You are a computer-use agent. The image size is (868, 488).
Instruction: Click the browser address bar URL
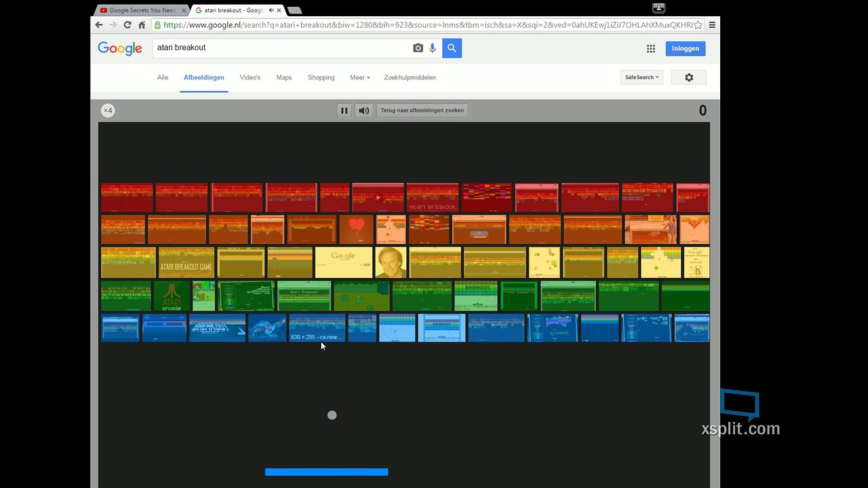pos(427,25)
